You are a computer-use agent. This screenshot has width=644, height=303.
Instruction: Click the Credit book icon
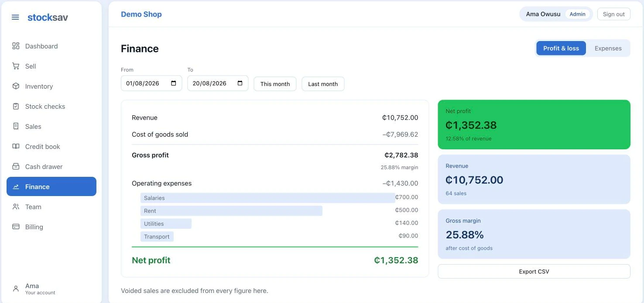[x=16, y=146]
